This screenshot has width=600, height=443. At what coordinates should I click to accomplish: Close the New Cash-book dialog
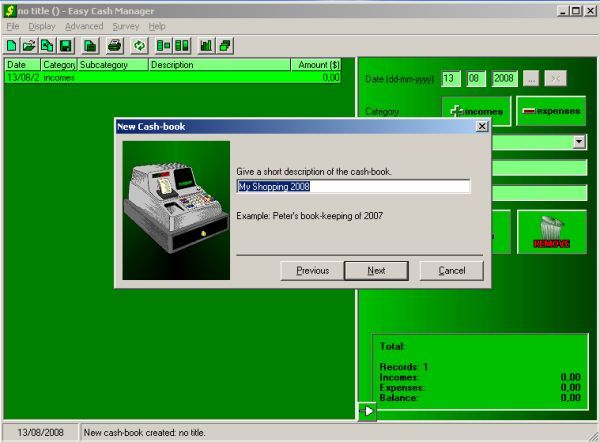[482, 126]
